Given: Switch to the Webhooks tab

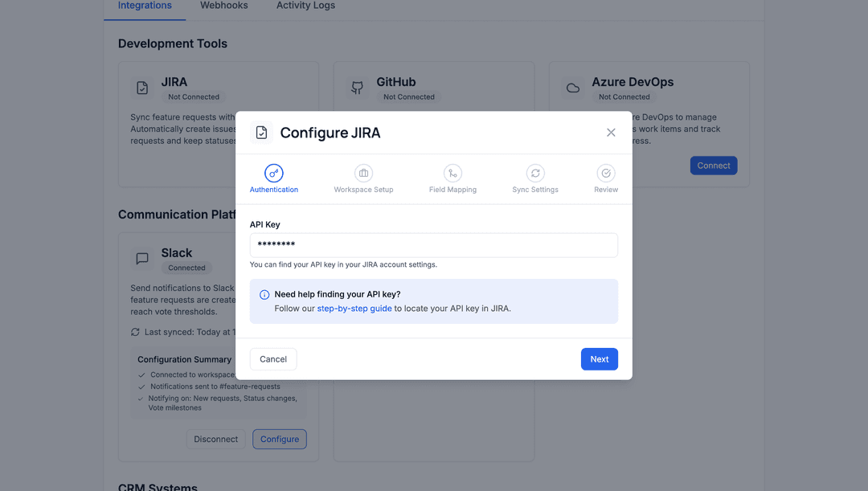Looking at the screenshot, I should 223,5.
